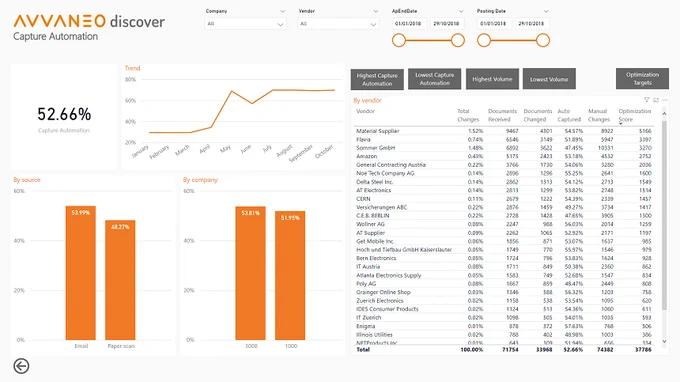The image size is (680, 382).
Task: Click the vendor table scroll-up arrow
Action: (664, 114)
